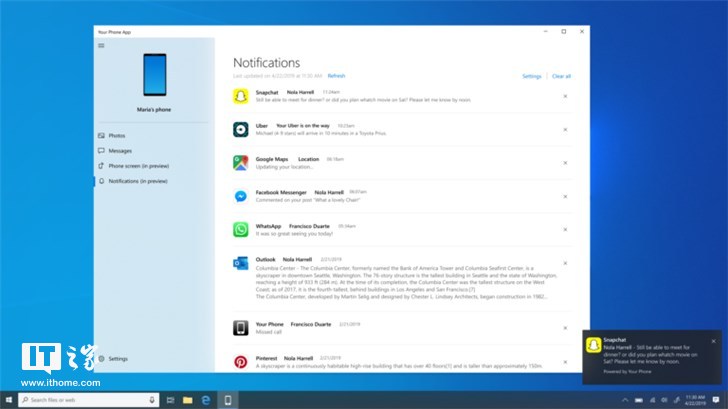The width and height of the screenshot is (728, 409).
Task: Click the Uber app icon
Action: click(240, 130)
